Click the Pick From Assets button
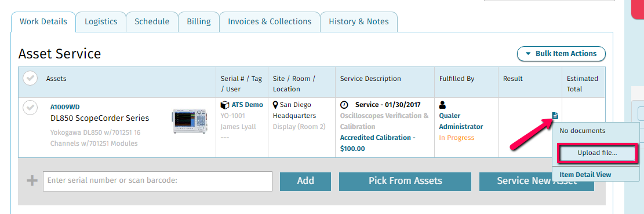644x214 pixels. (x=405, y=181)
